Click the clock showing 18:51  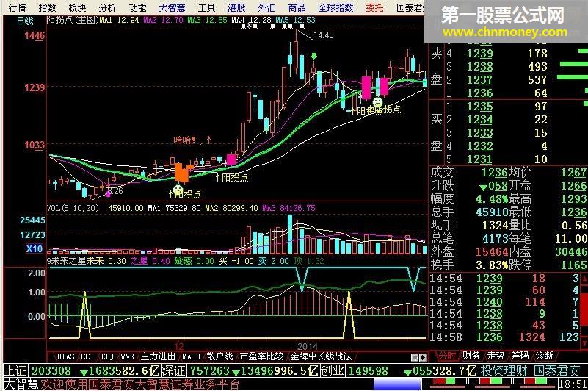coord(573,384)
